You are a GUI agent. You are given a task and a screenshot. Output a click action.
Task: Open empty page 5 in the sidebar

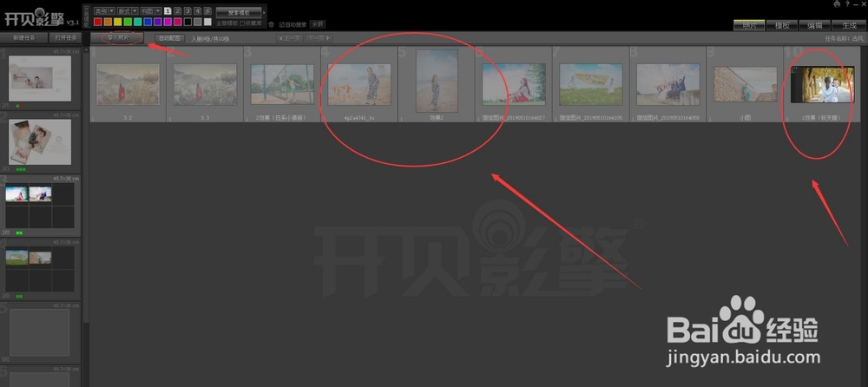tap(40, 332)
